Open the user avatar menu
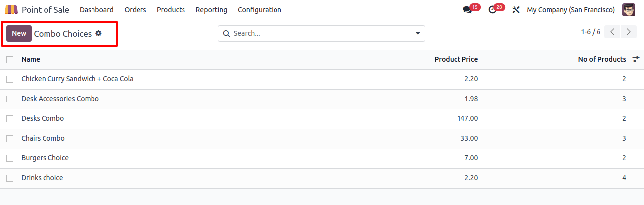644x205 pixels. (x=629, y=10)
